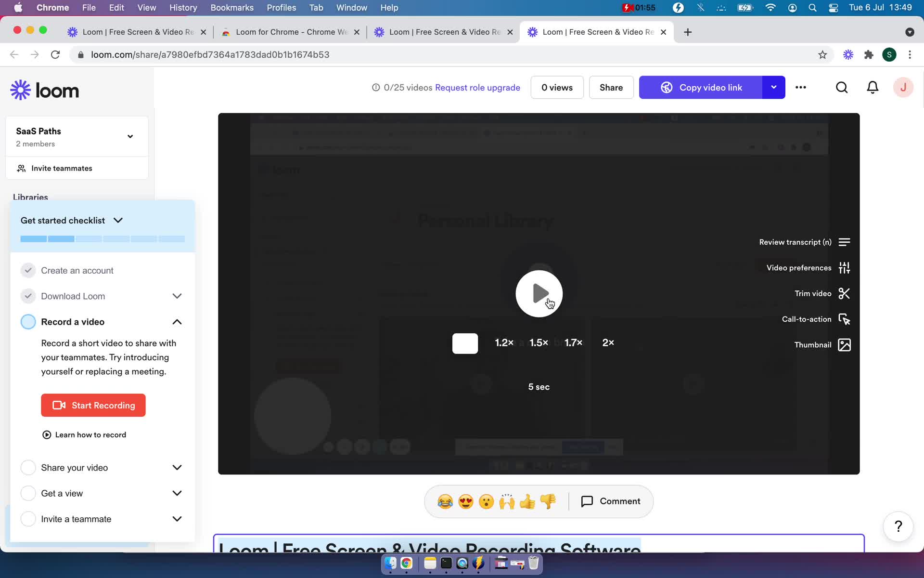
Task: Click the Loom notifications bell icon
Action: tap(872, 87)
